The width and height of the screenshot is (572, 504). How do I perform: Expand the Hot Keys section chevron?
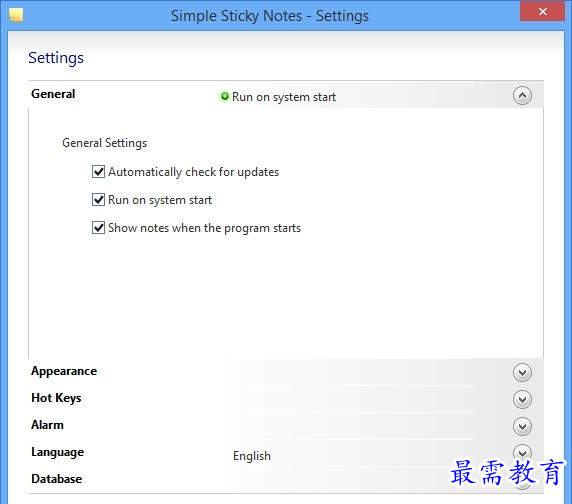point(522,400)
